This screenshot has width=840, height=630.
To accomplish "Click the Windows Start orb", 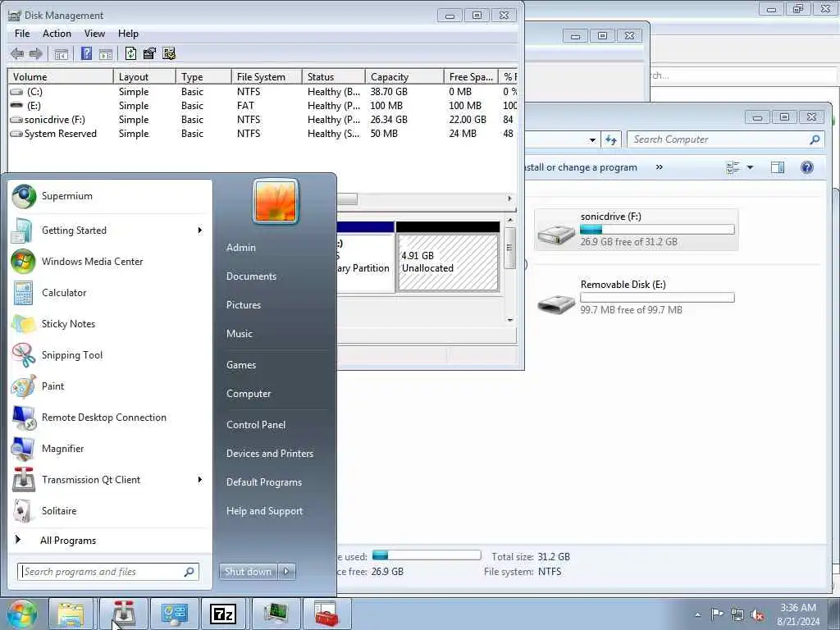I will click(x=21, y=614).
